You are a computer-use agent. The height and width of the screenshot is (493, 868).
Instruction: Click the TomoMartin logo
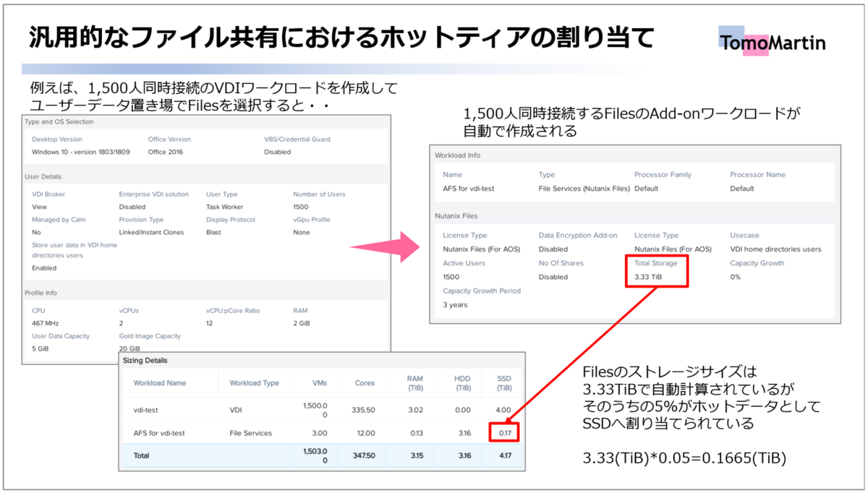(x=772, y=42)
